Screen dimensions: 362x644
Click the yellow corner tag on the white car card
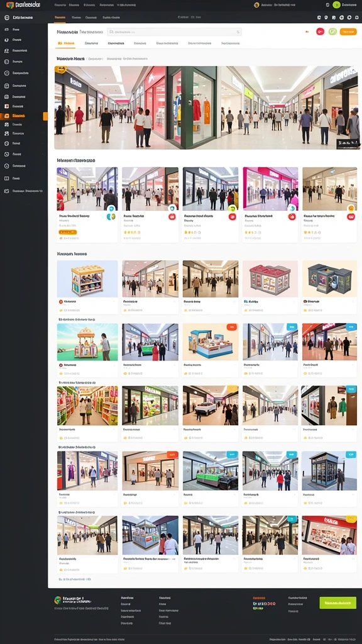tap(233, 389)
